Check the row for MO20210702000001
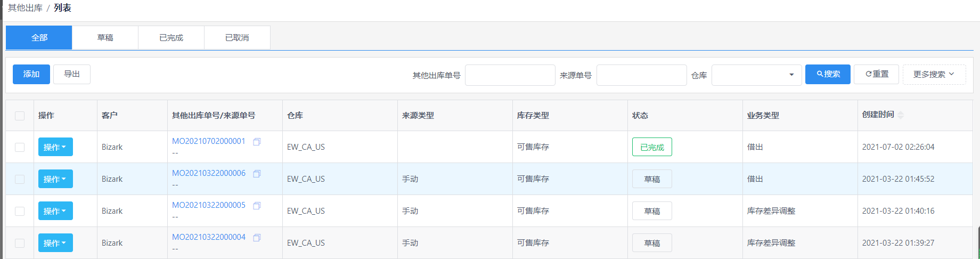This screenshot has width=980, height=259. coord(20,147)
